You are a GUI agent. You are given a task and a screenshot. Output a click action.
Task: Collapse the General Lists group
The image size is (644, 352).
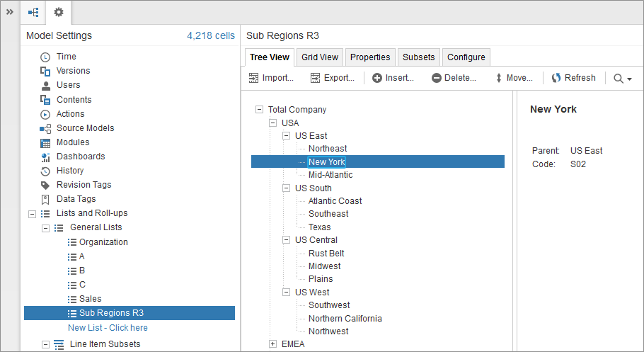tap(45, 228)
